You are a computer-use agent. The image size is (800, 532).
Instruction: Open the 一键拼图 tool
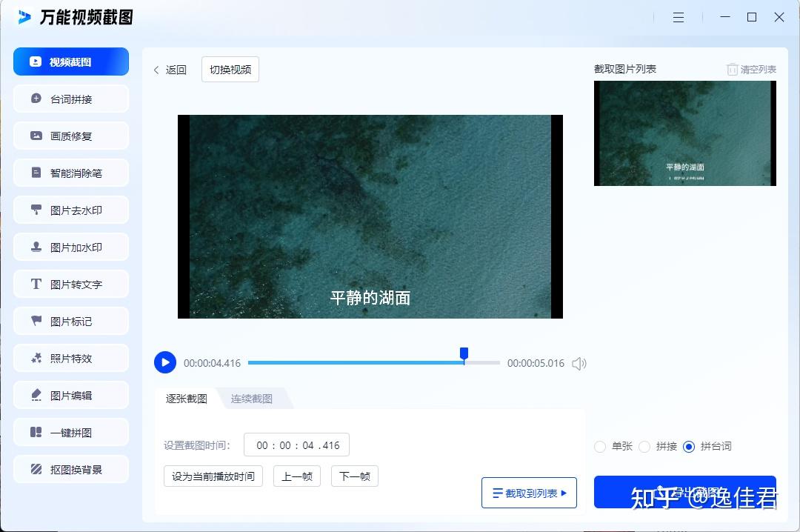pos(70,432)
